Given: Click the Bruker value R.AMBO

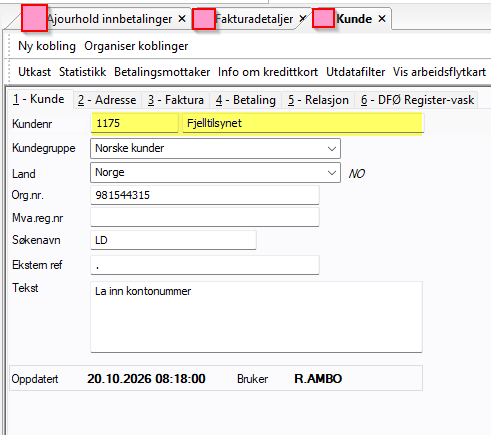Looking at the screenshot, I should (318, 379).
